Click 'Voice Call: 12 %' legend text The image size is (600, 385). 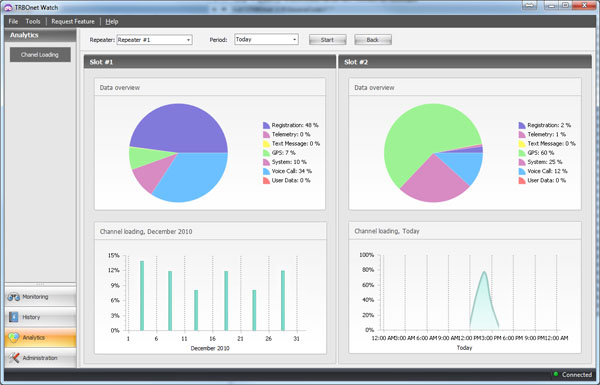[548, 171]
